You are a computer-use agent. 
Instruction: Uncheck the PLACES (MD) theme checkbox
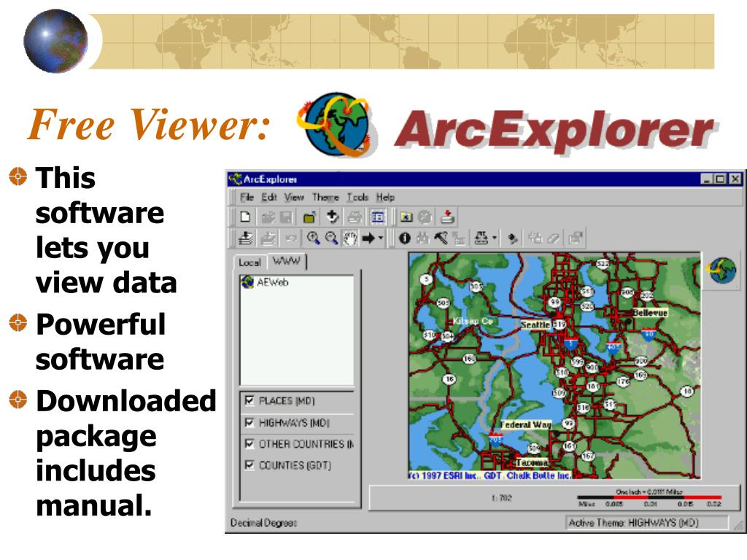[x=249, y=400]
